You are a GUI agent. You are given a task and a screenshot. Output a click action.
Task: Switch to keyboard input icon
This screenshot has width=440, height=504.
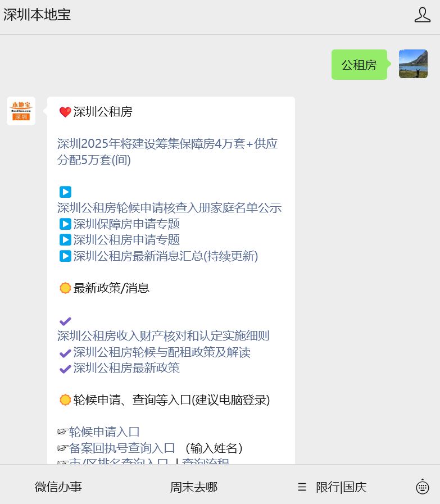[422, 487]
